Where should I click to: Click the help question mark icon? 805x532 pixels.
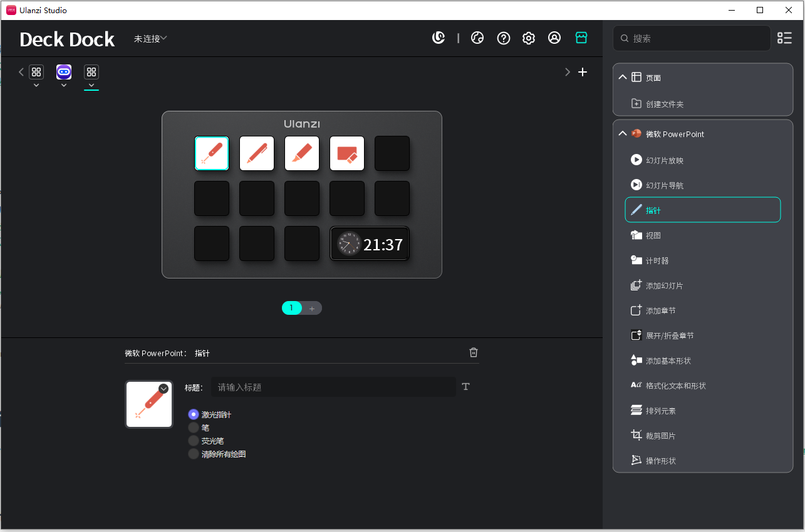[x=504, y=38]
